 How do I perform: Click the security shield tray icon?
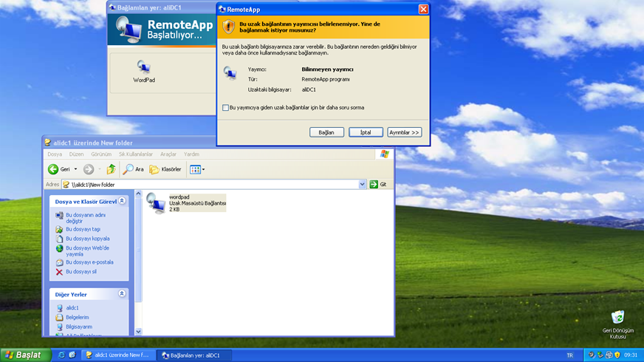click(x=617, y=355)
